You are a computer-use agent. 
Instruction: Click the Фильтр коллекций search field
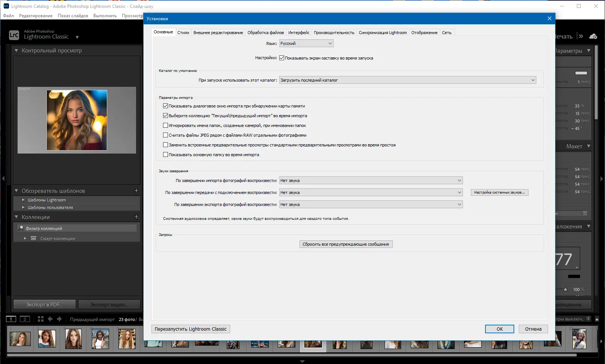77,228
